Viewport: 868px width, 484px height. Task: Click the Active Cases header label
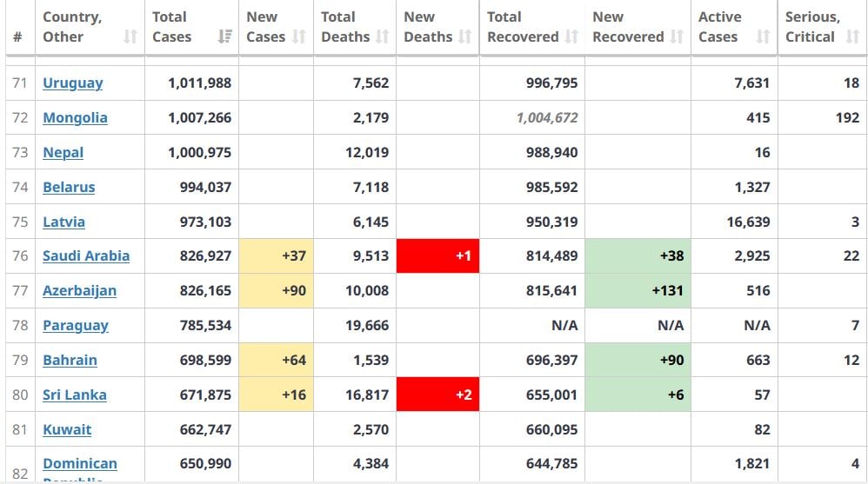pos(719,27)
